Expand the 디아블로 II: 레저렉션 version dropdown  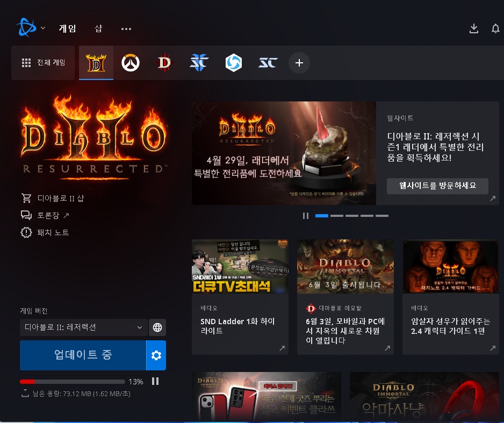pos(84,327)
